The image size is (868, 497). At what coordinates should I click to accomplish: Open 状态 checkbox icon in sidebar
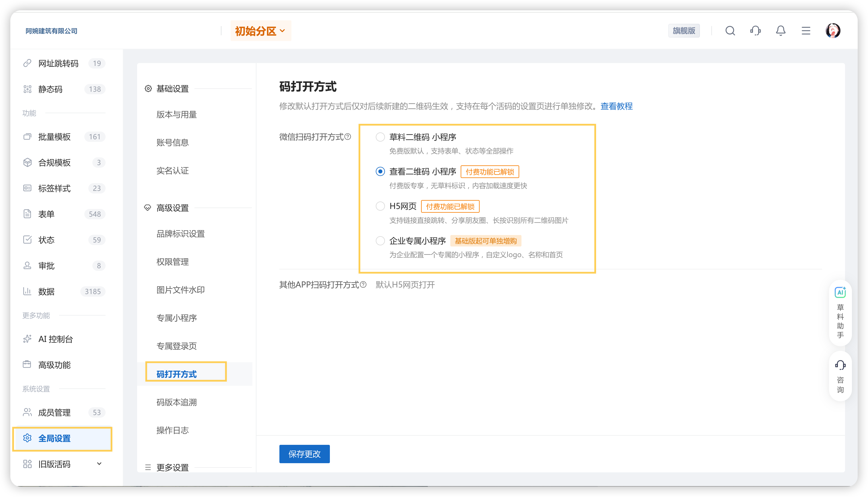pyautogui.click(x=27, y=240)
